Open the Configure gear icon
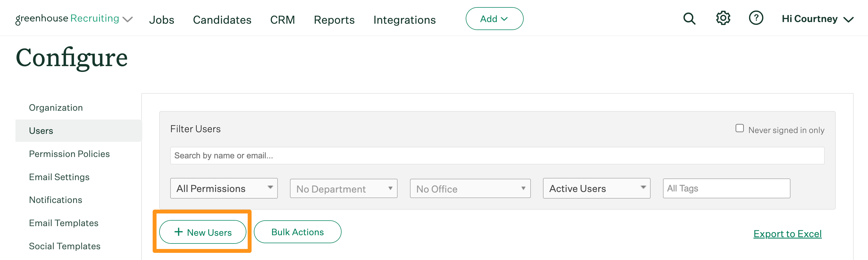Image resolution: width=868 pixels, height=260 pixels. 723,18
